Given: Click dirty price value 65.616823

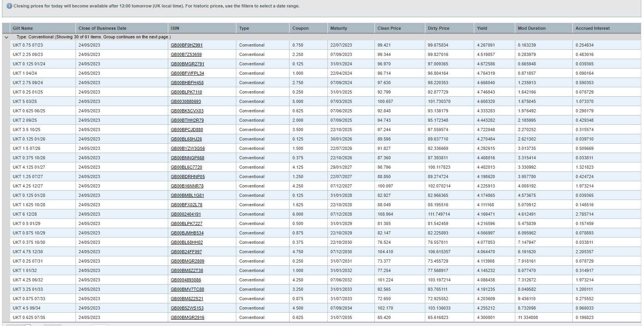Looking at the screenshot, I should pyautogui.click(x=438, y=317).
